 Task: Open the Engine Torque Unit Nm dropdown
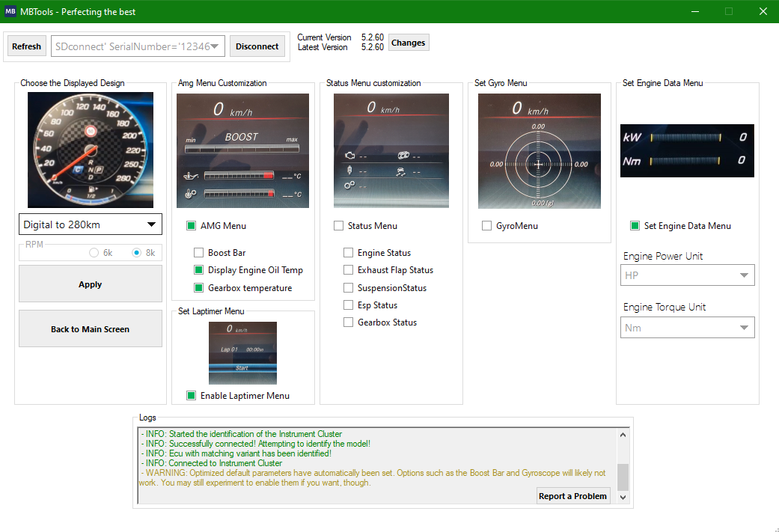tap(687, 328)
